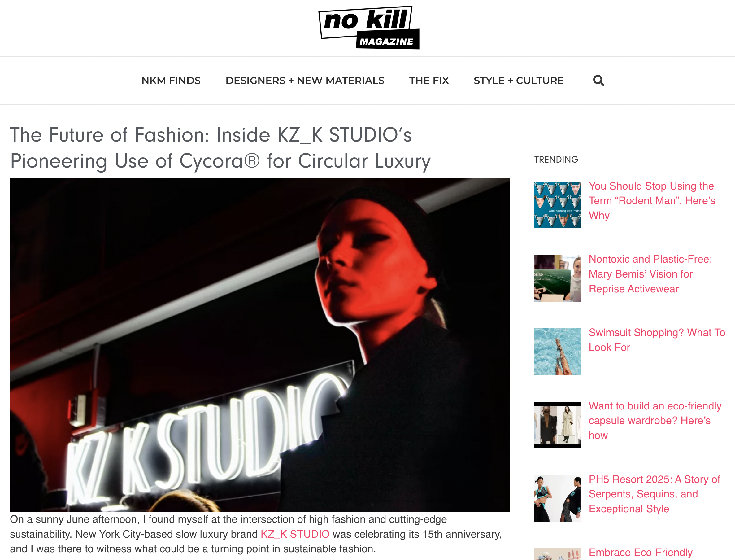Open eco-friendly capsule wardrobe article
This screenshot has height=560, width=735.
click(655, 421)
